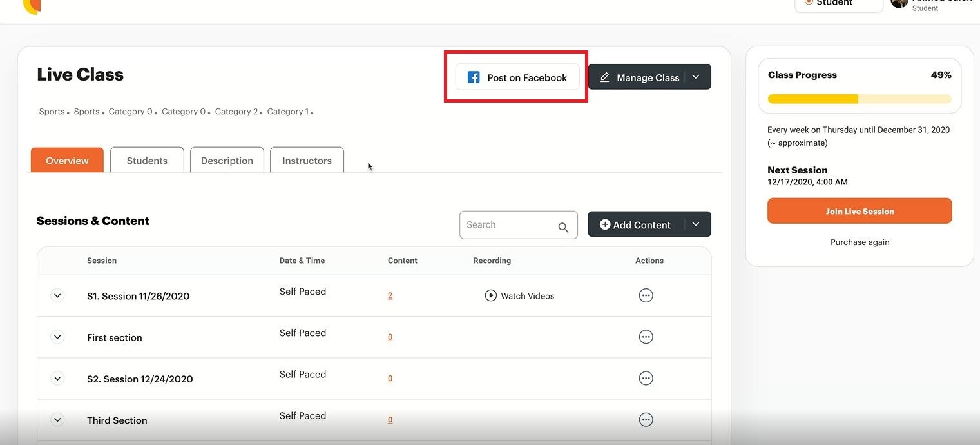The height and width of the screenshot is (445, 980).
Task: Click the Content column header
Action: [403, 261]
